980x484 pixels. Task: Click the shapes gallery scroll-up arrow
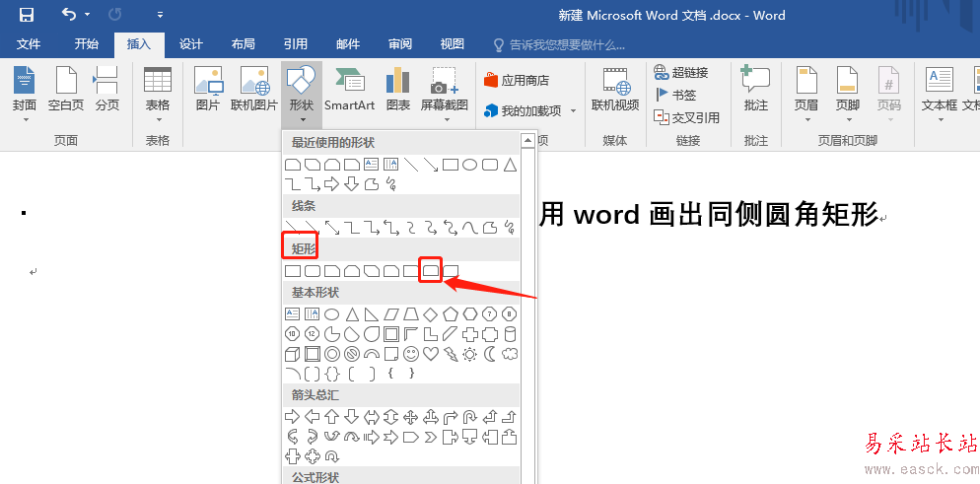pos(527,140)
